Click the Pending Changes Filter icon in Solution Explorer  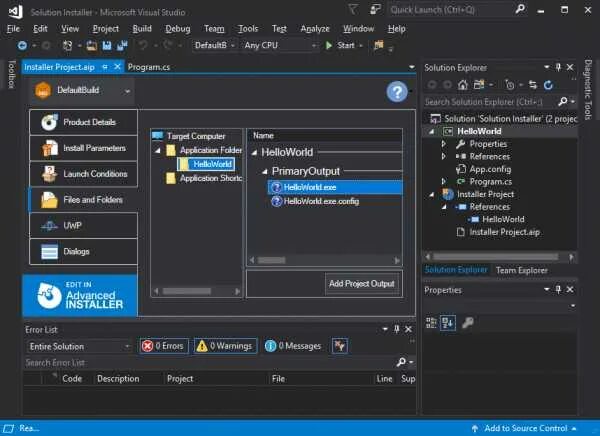tap(509, 85)
